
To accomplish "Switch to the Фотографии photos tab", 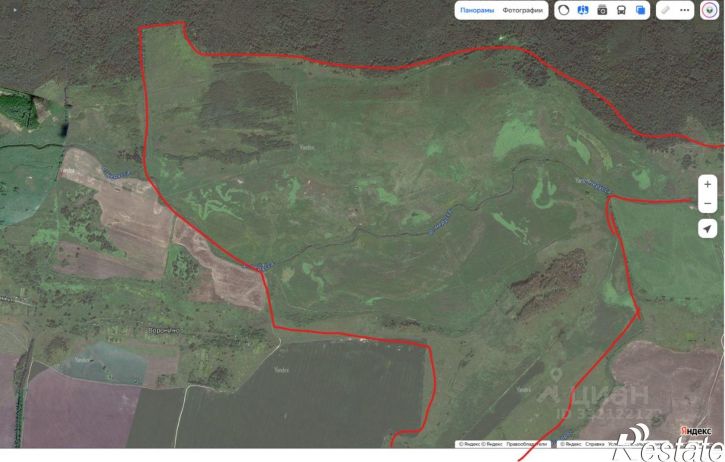I will click(x=522, y=10).
